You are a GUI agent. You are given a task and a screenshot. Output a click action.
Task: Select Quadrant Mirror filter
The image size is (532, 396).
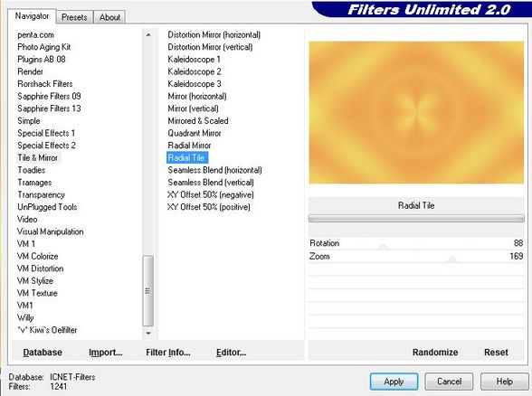coord(195,133)
